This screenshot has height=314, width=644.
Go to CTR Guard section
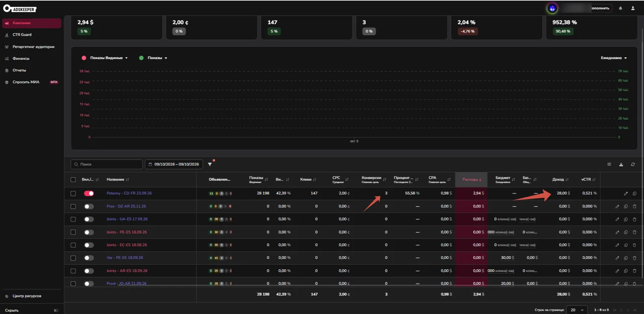pos(22,35)
